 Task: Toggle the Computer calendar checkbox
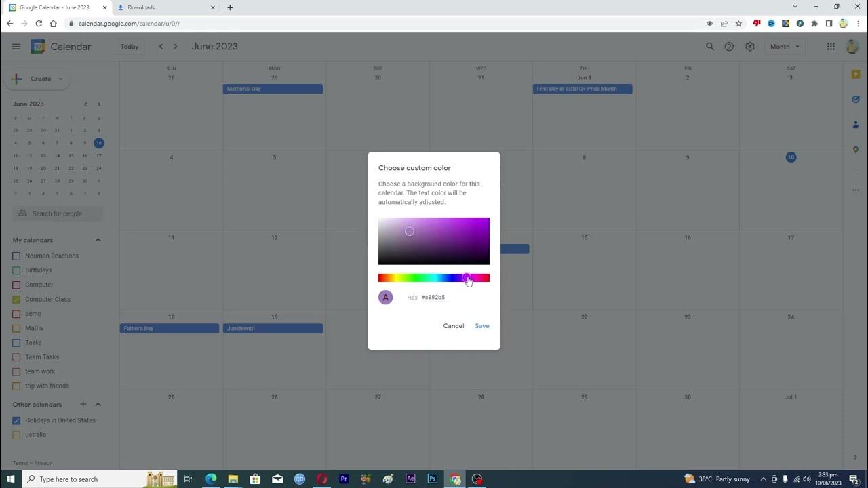point(16,285)
